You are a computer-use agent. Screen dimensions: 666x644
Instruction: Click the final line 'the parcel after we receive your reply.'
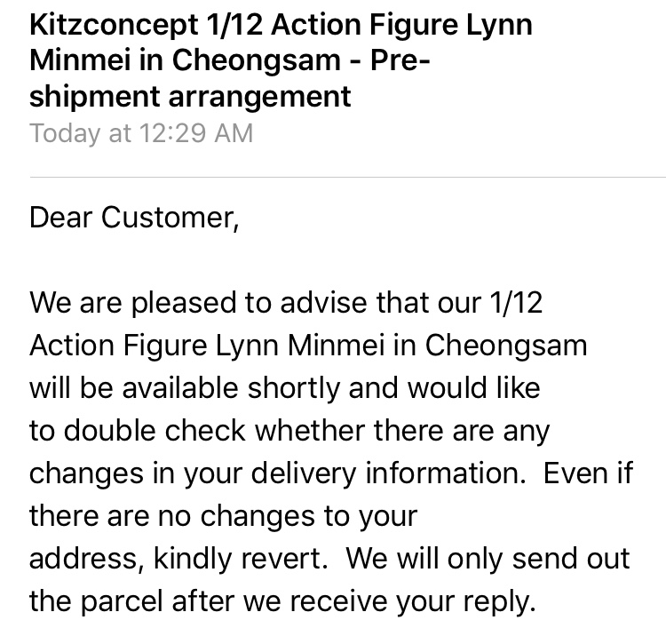click(x=282, y=601)
